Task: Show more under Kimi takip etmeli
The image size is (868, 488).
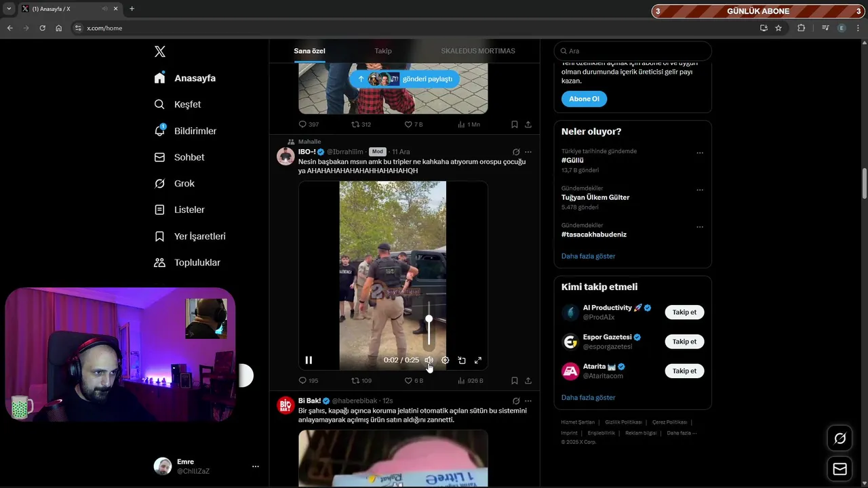Action: (x=588, y=398)
